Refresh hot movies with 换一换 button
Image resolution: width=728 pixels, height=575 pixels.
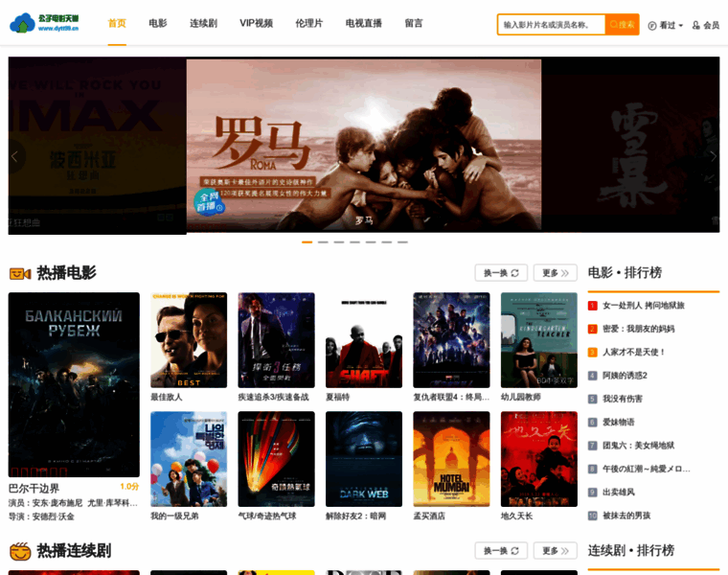pos(501,272)
